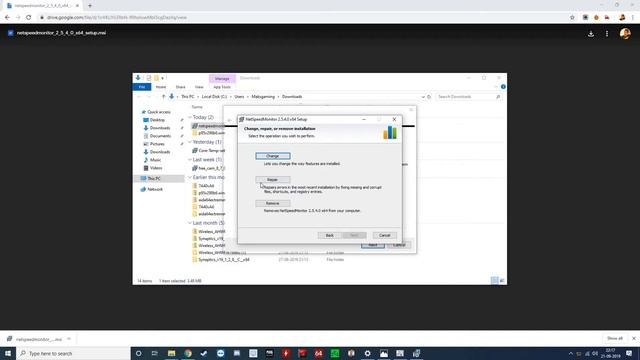The height and width of the screenshot is (360, 640).
Task: Collapse the Today group
Action: (x=190, y=118)
